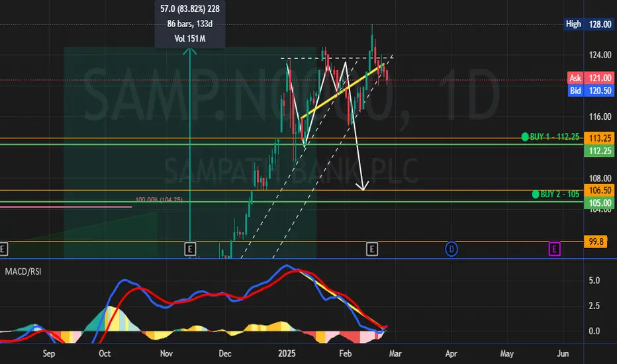Click the Jun label on time axis
This screenshot has height=364, width=617.
[x=563, y=353]
